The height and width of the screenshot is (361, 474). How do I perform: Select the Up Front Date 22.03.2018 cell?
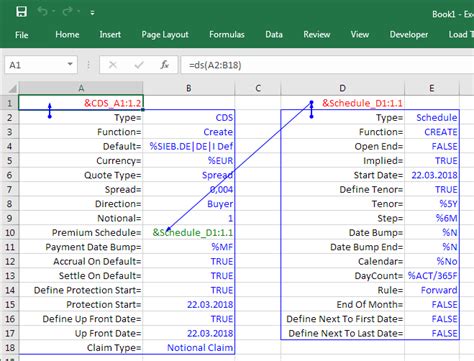189,333
